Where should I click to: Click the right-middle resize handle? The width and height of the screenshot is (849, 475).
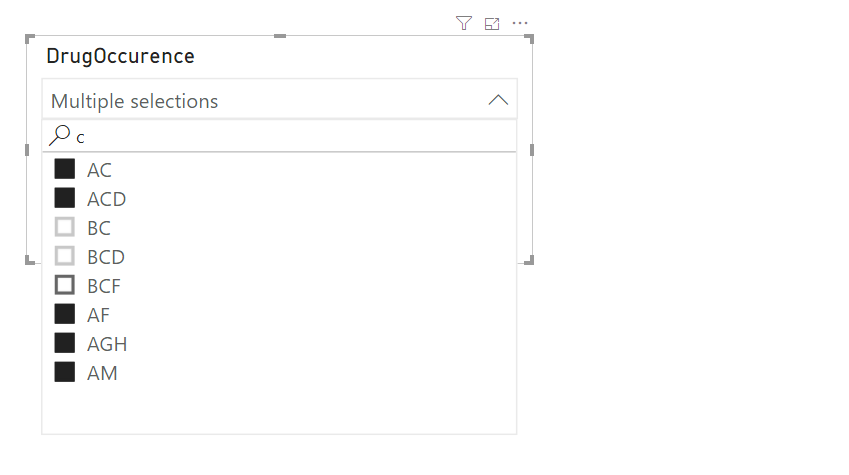(531, 150)
